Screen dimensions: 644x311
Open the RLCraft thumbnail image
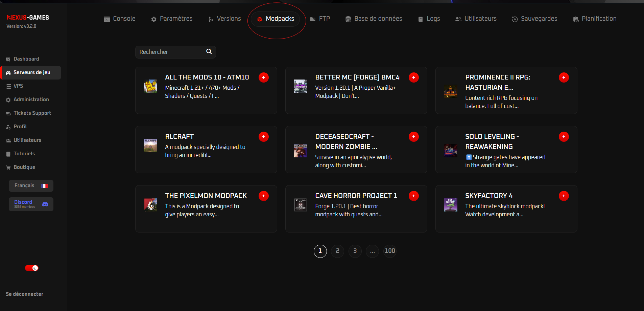(150, 146)
